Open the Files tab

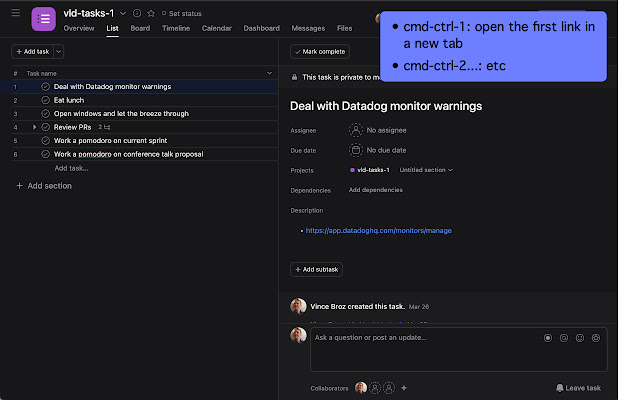[x=344, y=28]
